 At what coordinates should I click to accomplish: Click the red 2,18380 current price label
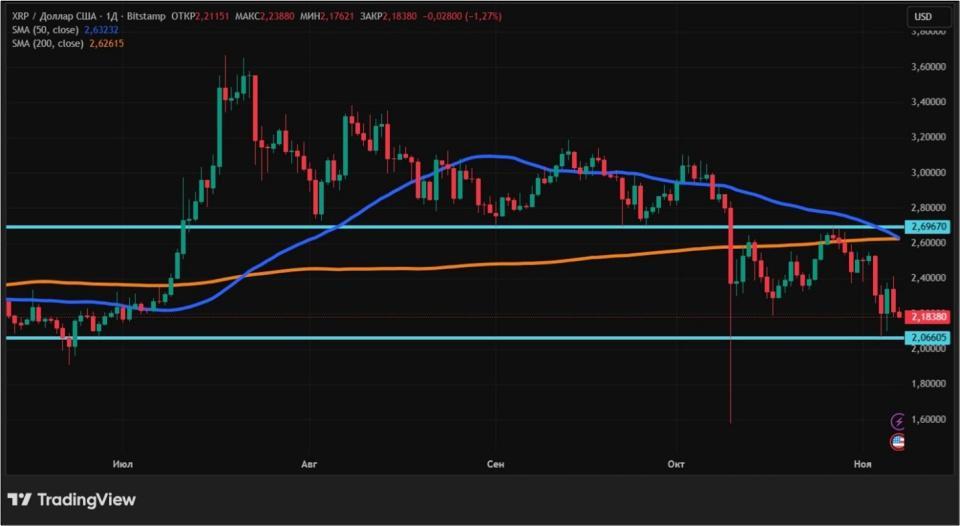click(x=927, y=316)
